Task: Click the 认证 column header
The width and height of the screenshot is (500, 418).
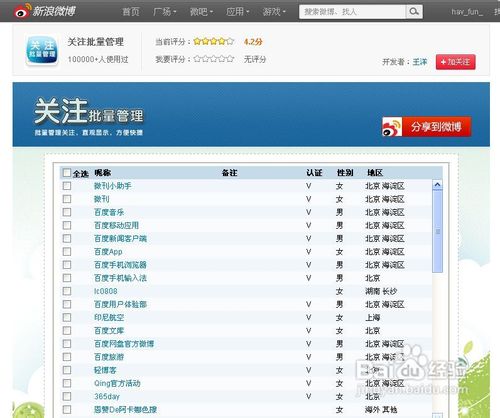Action: 314,173
